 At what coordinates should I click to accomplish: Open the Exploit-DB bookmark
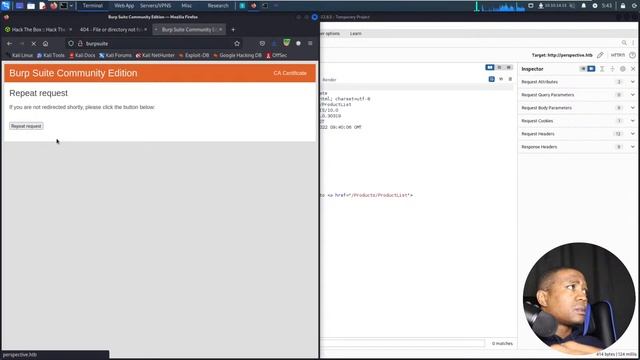pyautogui.click(x=194, y=55)
